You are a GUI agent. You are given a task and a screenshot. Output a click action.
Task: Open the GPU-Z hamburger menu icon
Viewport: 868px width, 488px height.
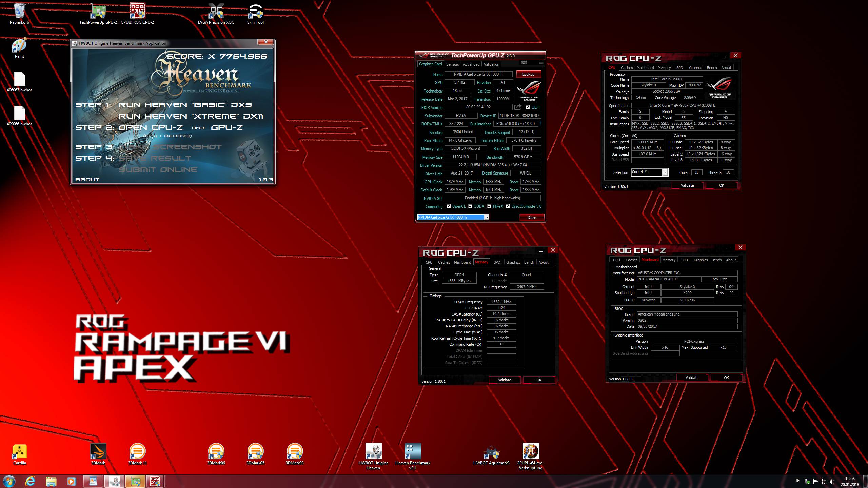(541, 62)
